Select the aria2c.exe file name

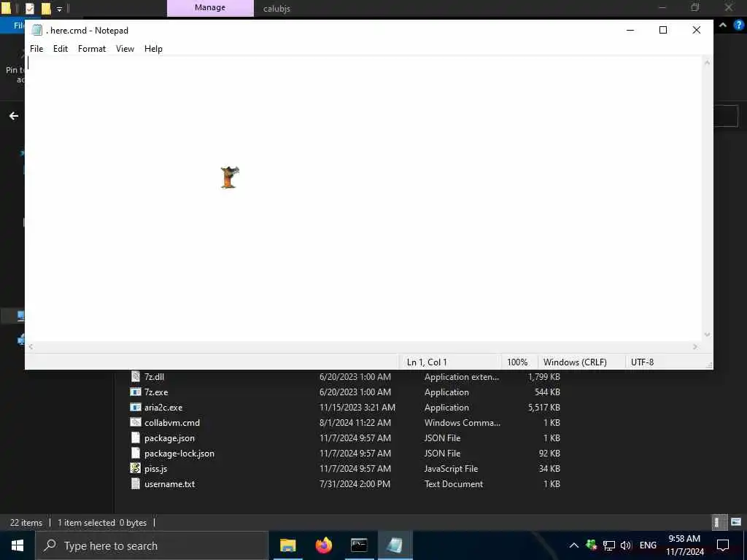[163, 407]
